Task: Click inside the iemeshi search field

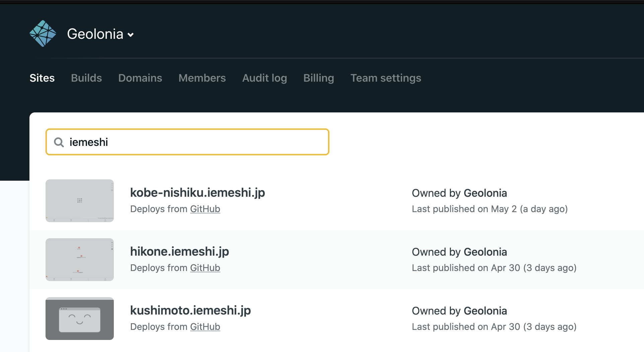Action: [x=187, y=142]
